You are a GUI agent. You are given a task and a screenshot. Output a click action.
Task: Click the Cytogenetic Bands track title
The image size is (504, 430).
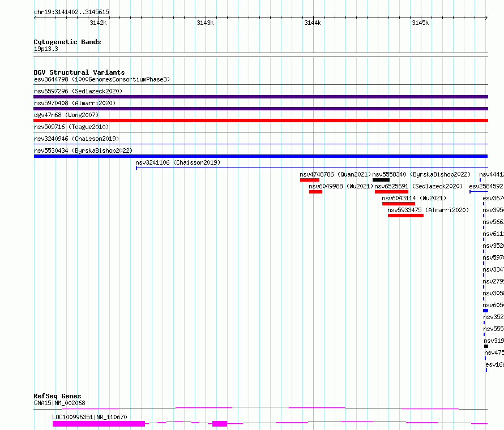[x=67, y=42]
